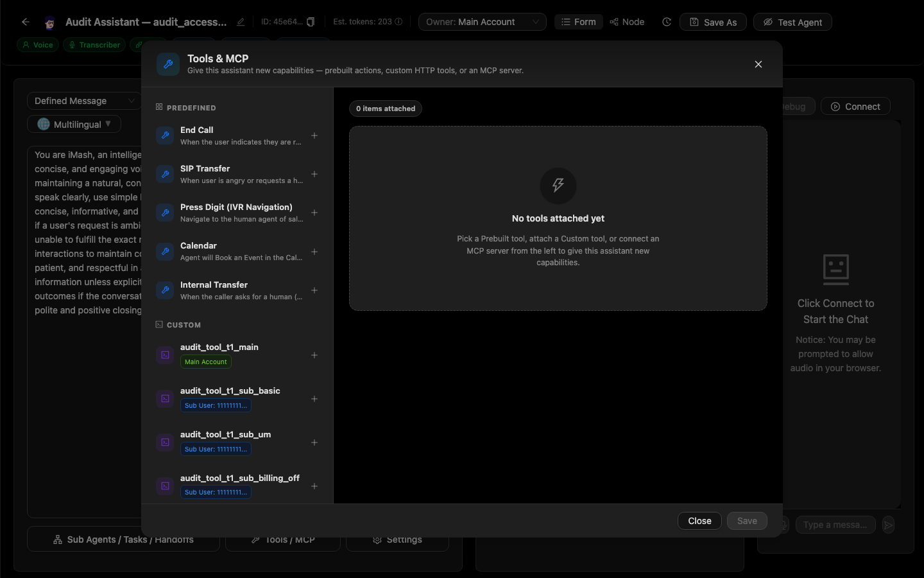Attach audit_tool_t1_main custom tool
Viewport: 924px width, 578px height.
pyautogui.click(x=314, y=355)
